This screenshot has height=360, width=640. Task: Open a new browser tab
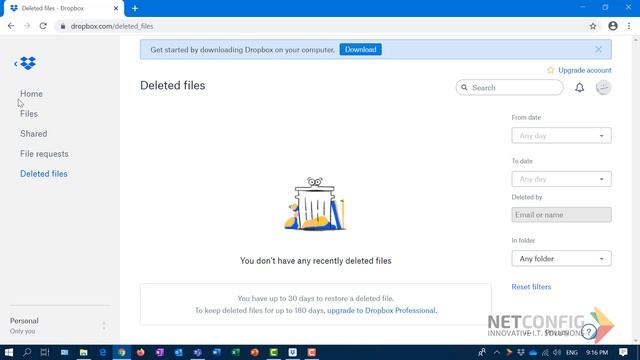(135, 8)
